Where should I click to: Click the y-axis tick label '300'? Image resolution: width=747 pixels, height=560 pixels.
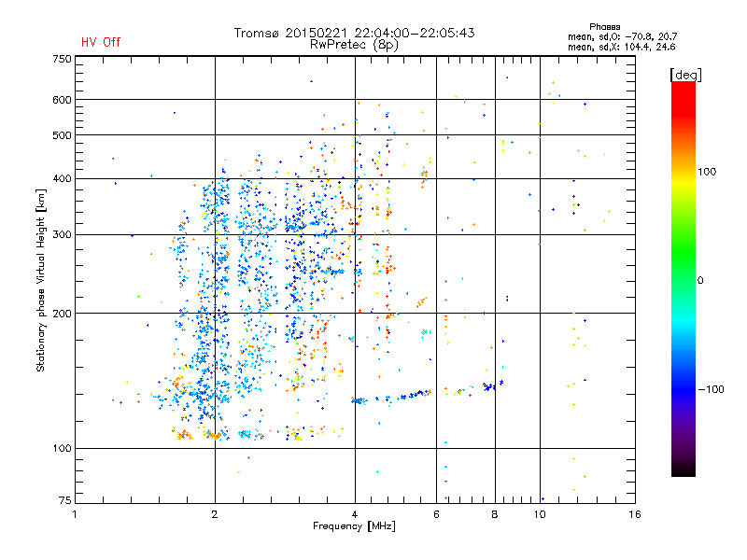pyautogui.click(x=62, y=234)
